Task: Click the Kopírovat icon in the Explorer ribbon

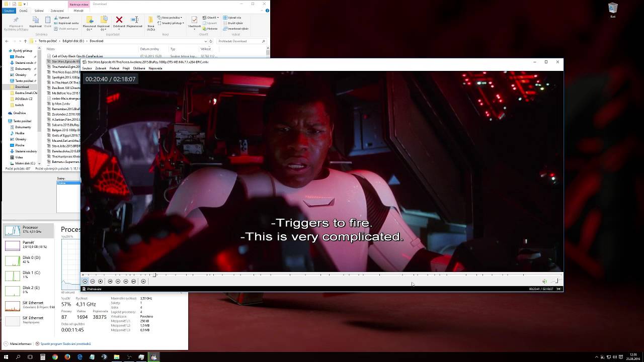Action: (35, 22)
